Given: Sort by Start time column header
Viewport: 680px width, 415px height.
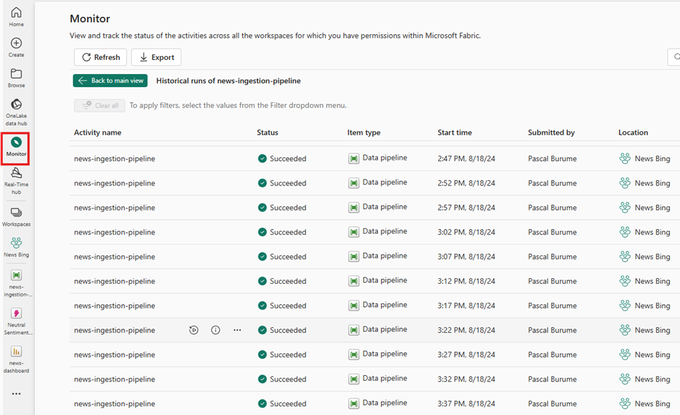Looking at the screenshot, I should pos(454,132).
